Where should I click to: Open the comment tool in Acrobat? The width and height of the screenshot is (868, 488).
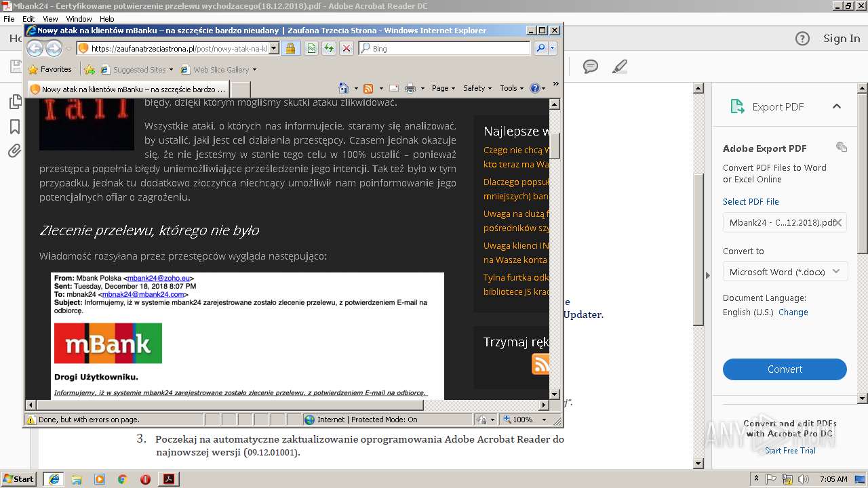(x=591, y=66)
